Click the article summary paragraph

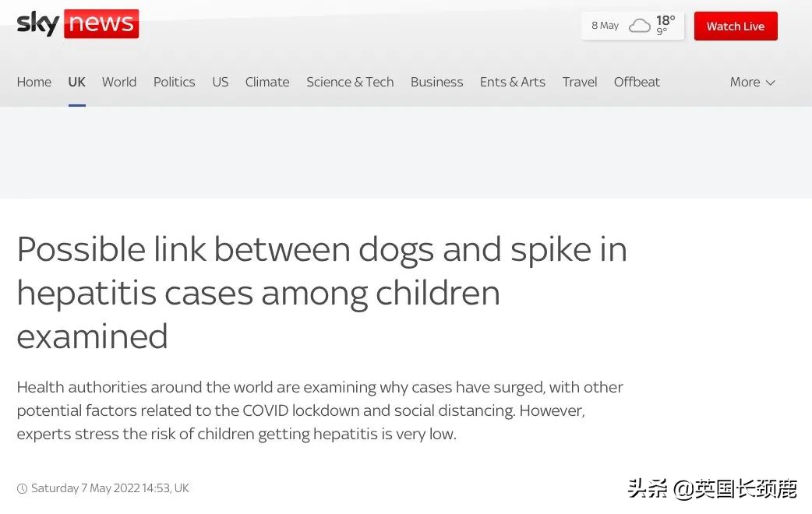(320, 410)
